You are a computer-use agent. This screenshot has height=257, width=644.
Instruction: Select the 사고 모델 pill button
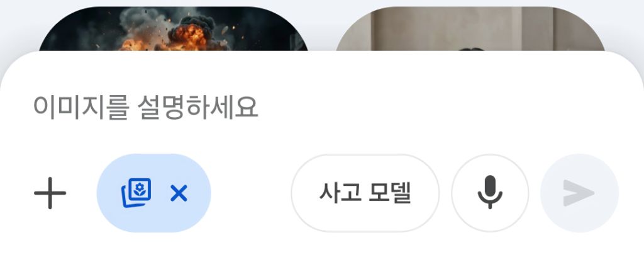click(x=365, y=193)
